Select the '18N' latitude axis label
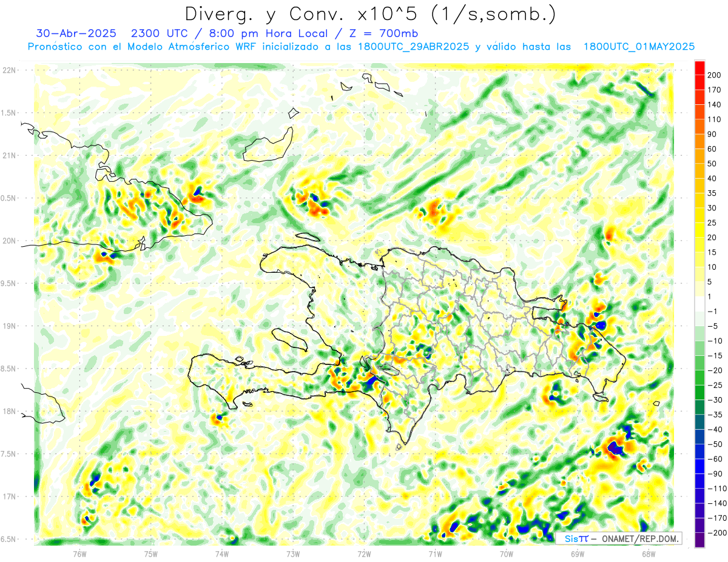 pos(9,411)
